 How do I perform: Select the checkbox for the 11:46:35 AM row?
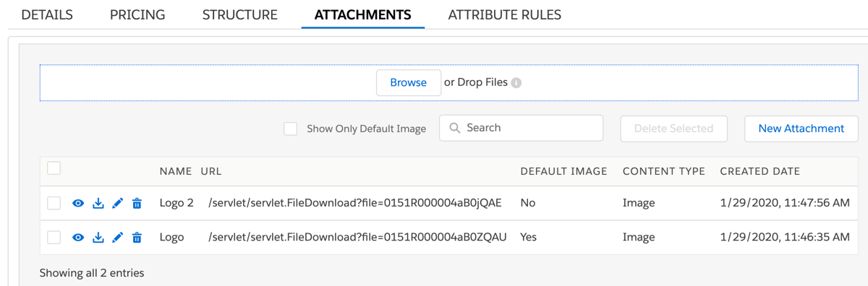tap(54, 238)
